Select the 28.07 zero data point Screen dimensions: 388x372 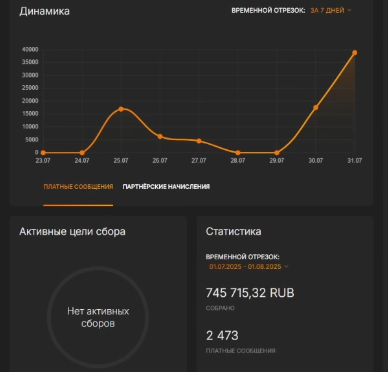pos(238,153)
